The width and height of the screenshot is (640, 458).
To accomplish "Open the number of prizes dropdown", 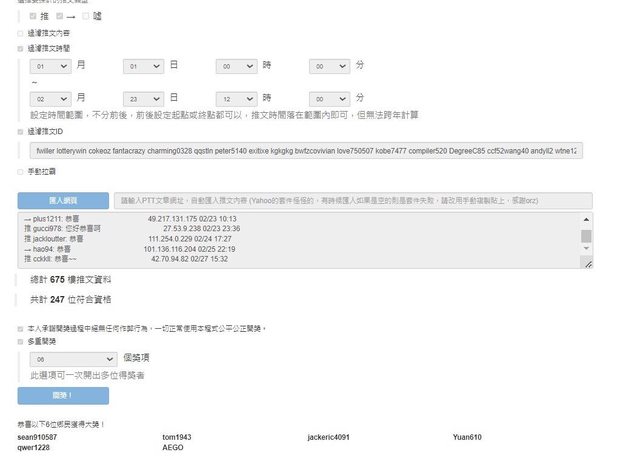I will [74, 357].
